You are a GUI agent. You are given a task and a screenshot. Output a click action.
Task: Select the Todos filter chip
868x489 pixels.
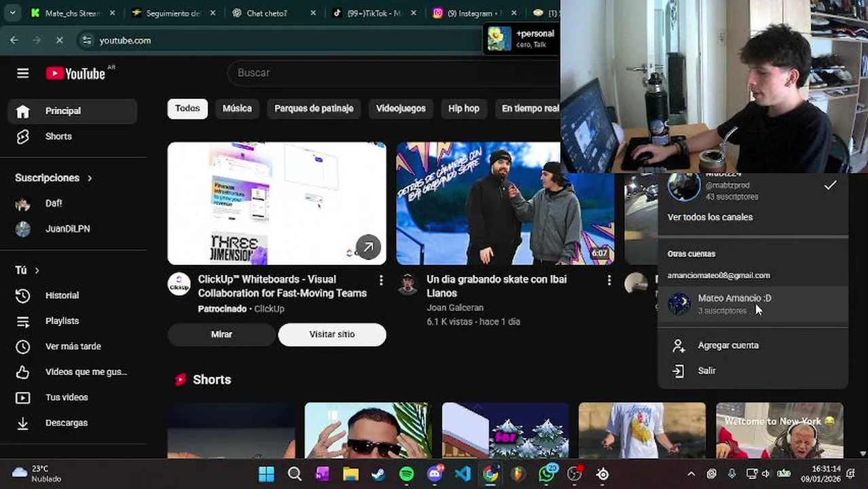point(187,109)
